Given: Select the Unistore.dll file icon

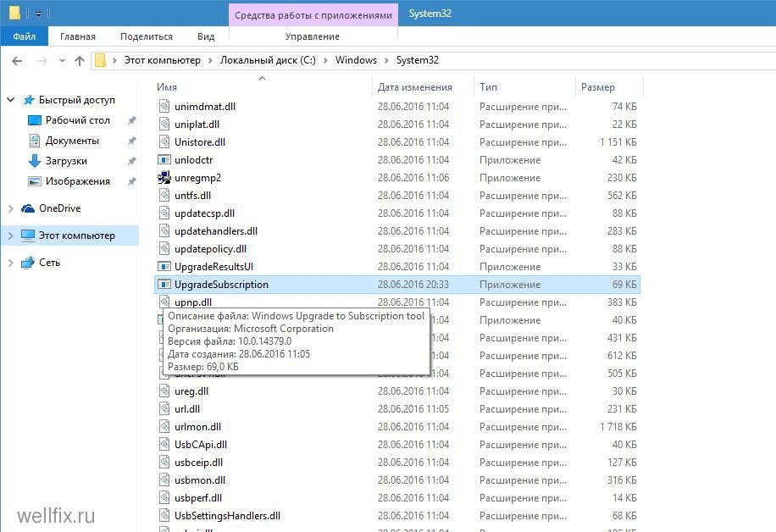Looking at the screenshot, I should pyautogui.click(x=164, y=142).
